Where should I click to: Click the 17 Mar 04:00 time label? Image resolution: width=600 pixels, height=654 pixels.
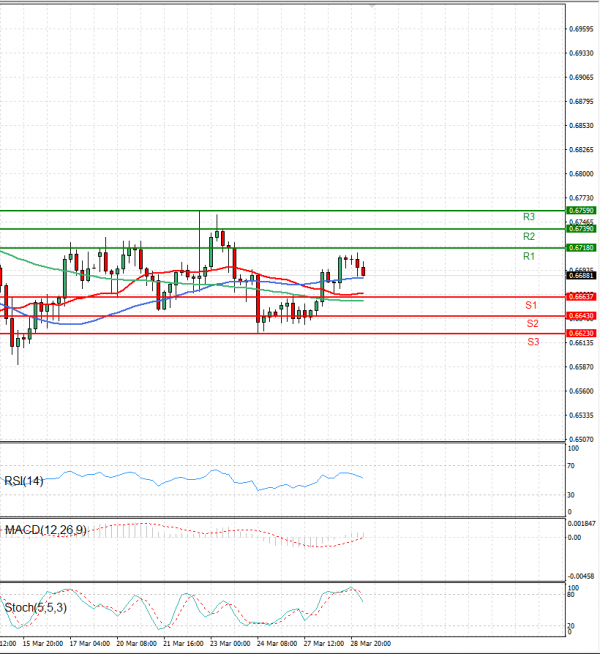[90, 644]
